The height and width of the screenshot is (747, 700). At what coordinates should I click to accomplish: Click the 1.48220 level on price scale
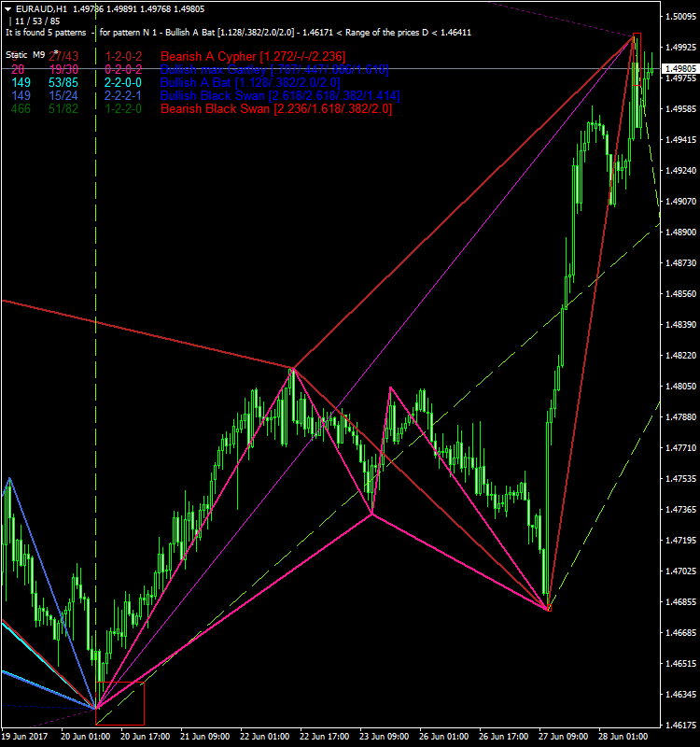coord(679,356)
